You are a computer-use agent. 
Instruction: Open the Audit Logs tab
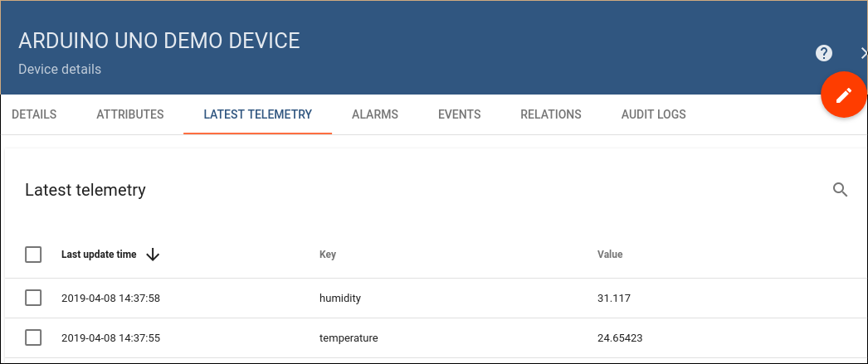654,114
